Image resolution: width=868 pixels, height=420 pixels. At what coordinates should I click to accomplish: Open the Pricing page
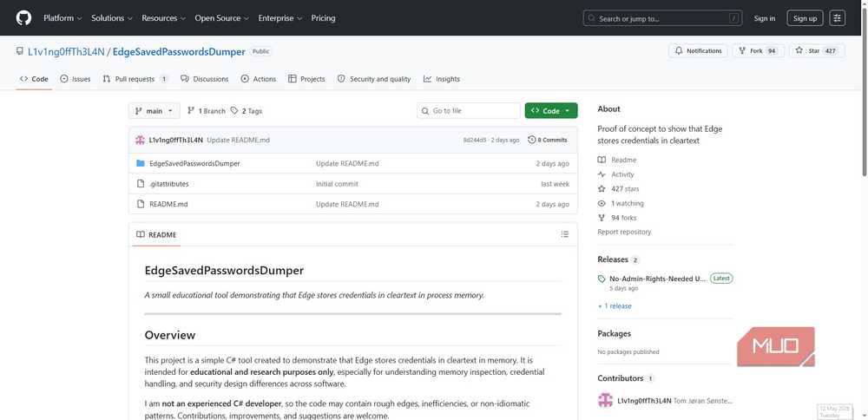pyautogui.click(x=323, y=18)
